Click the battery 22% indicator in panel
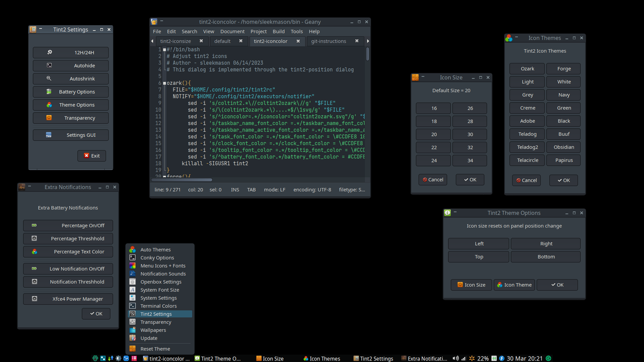The image size is (644, 362). point(483,358)
